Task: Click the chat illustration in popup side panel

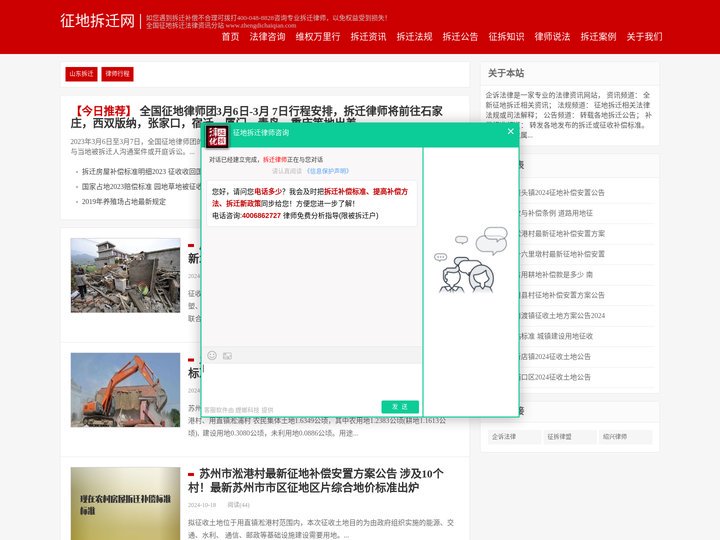Action: tap(471, 259)
